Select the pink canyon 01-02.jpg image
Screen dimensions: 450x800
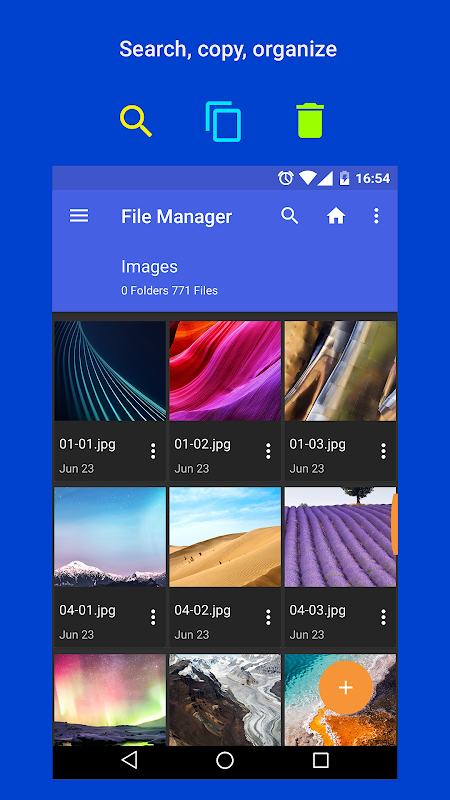225,371
